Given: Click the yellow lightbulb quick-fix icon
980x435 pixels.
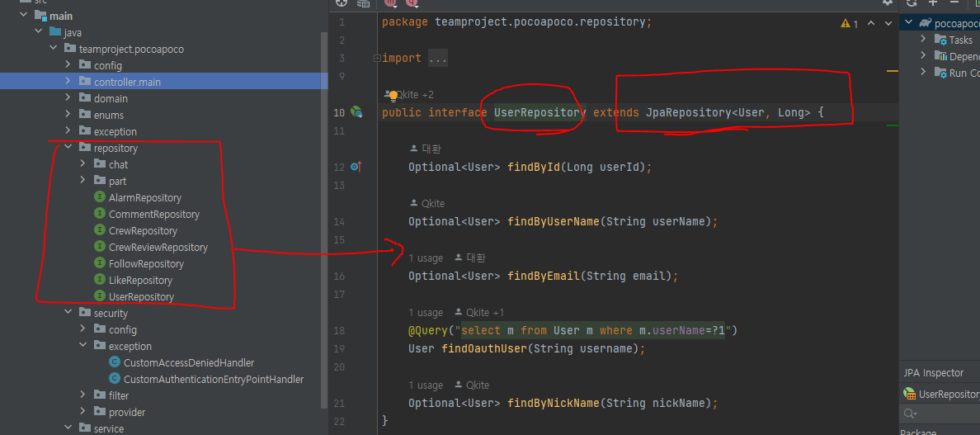Looking at the screenshot, I should (x=393, y=96).
